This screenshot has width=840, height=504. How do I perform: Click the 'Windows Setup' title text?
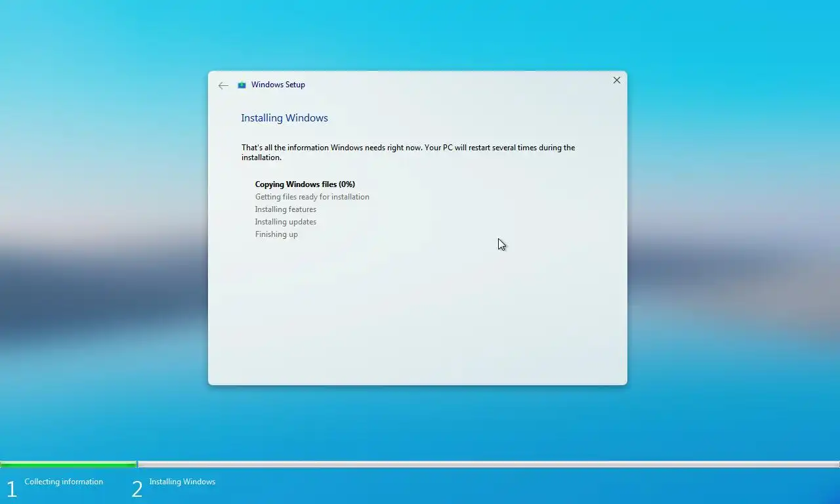click(278, 85)
